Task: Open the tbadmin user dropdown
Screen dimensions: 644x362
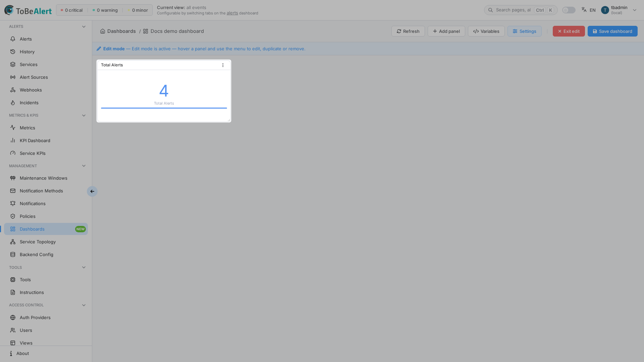Action: (619, 10)
